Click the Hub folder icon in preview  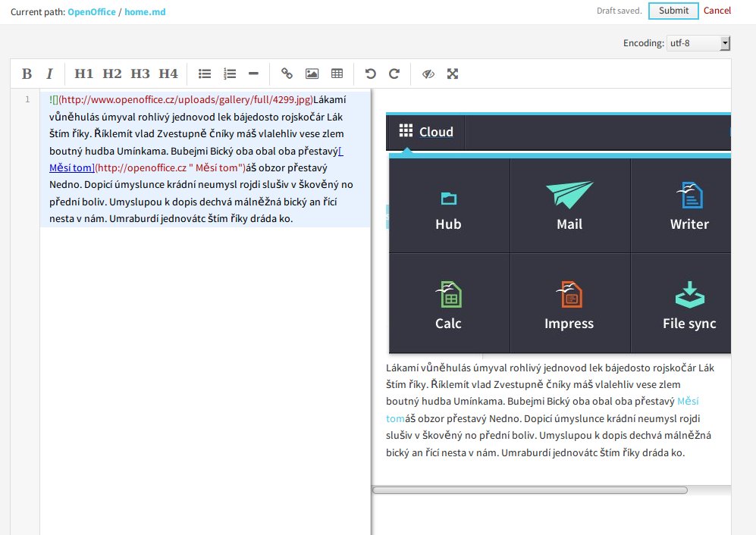(x=448, y=198)
